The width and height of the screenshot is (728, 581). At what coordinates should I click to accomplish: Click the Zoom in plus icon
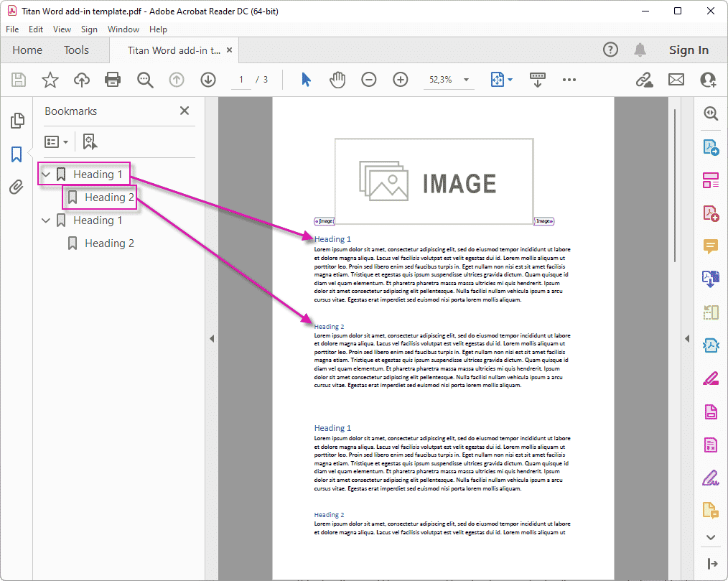[x=400, y=80]
